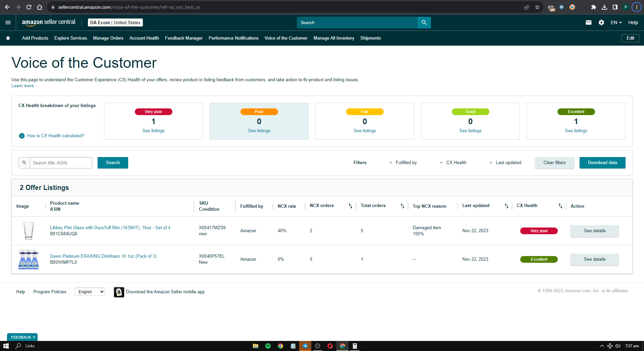The height and width of the screenshot is (351, 644).
Task: Open Performance Notifications
Action: pyautogui.click(x=233, y=38)
